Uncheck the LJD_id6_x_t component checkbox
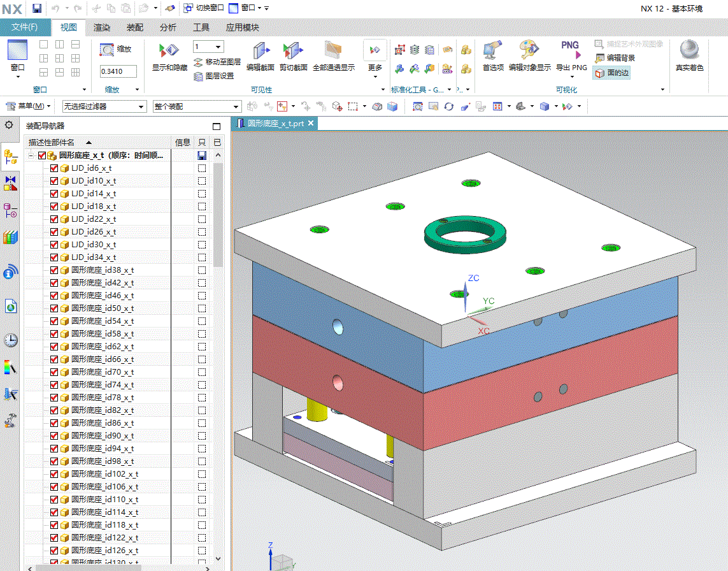The height and width of the screenshot is (571, 728). click(x=54, y=168)
